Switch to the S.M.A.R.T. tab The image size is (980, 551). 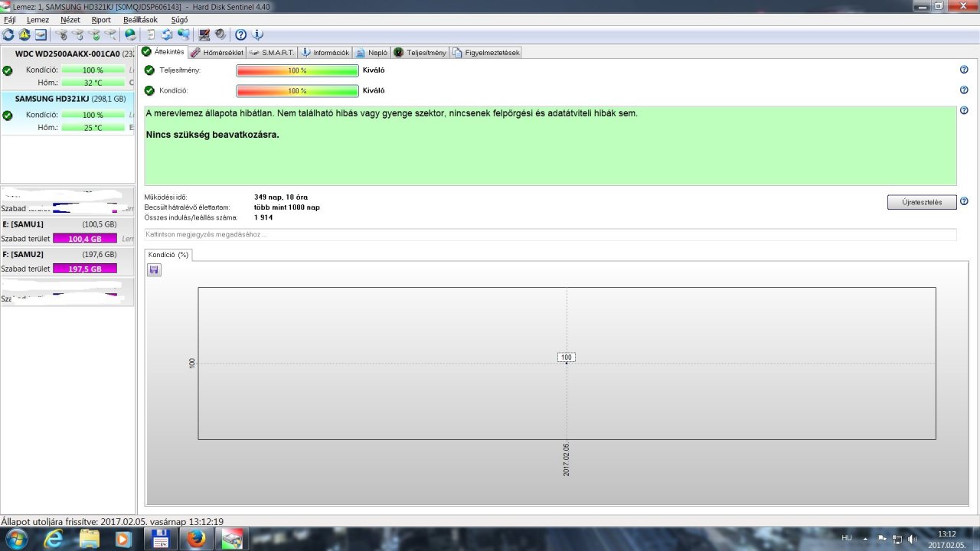272,53
